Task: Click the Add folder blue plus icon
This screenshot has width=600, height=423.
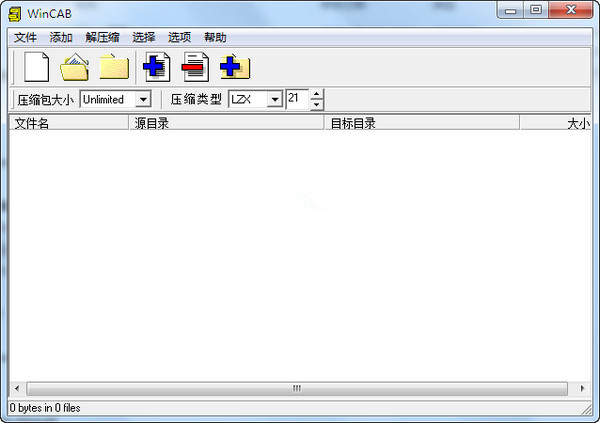Action: (x=235, y=67)
